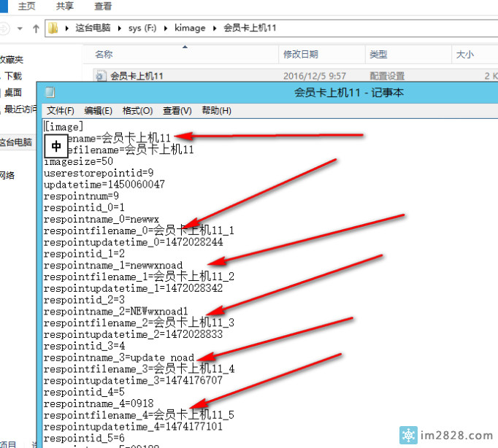Click the respointupdatetime_2=1472028833 line
The height and width of the screenshot is (448, 498).
pos(134,334)
